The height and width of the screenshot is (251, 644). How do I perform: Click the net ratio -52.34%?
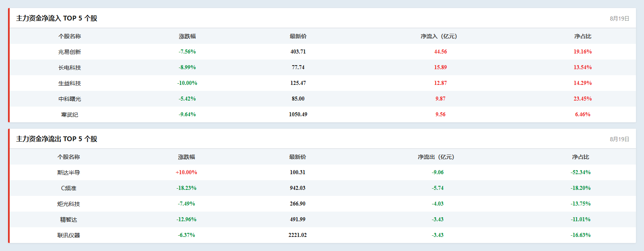click(x=581, y=173)
